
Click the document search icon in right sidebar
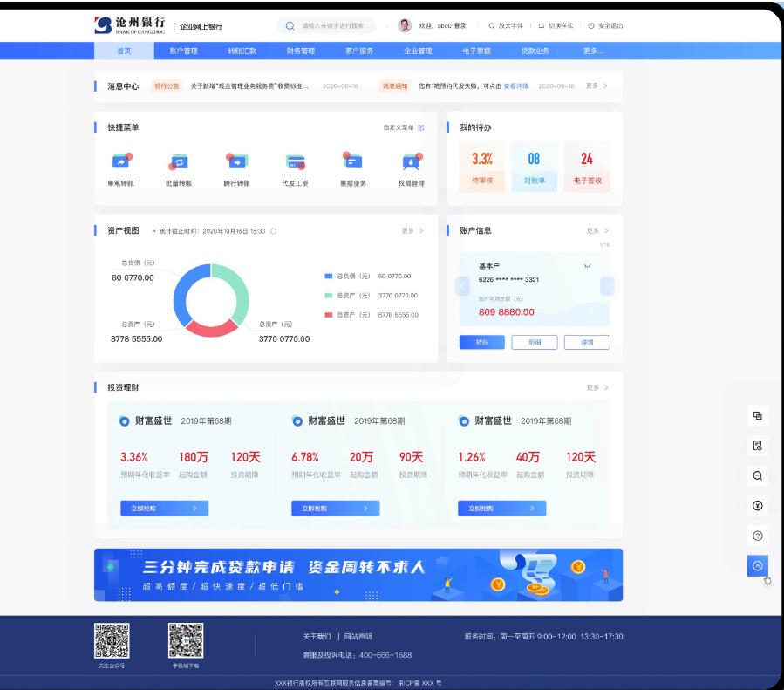(x=758, y=446)
